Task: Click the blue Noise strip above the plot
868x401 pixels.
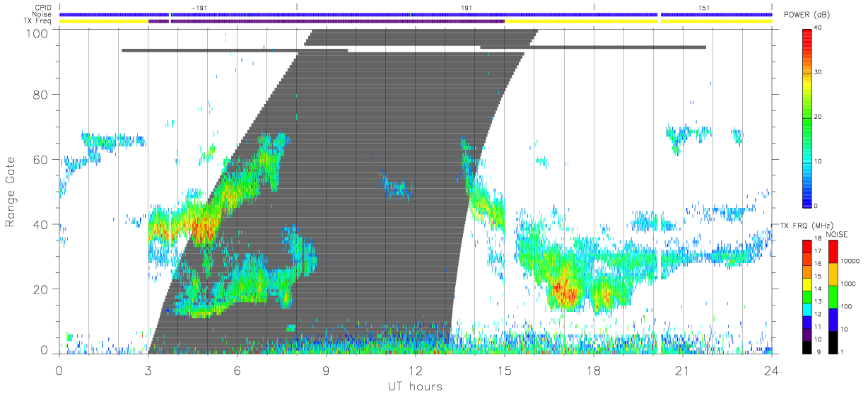Action: [415, 14]
